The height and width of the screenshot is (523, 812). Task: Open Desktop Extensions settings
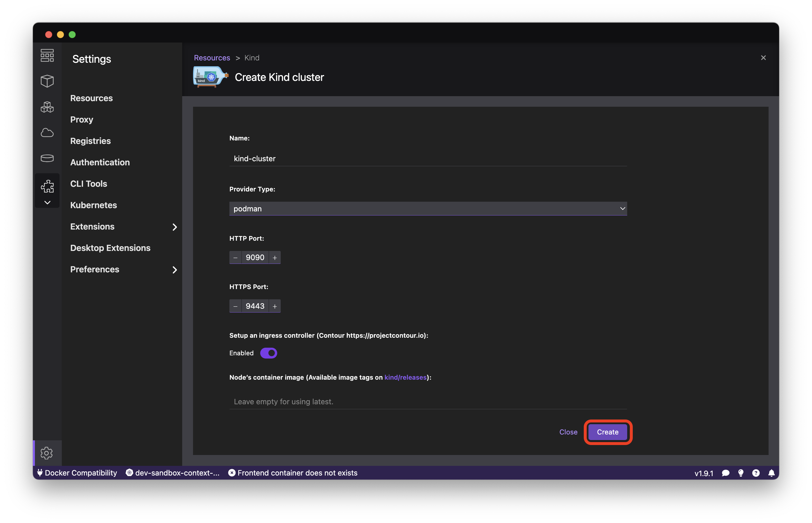coord(110,248)
